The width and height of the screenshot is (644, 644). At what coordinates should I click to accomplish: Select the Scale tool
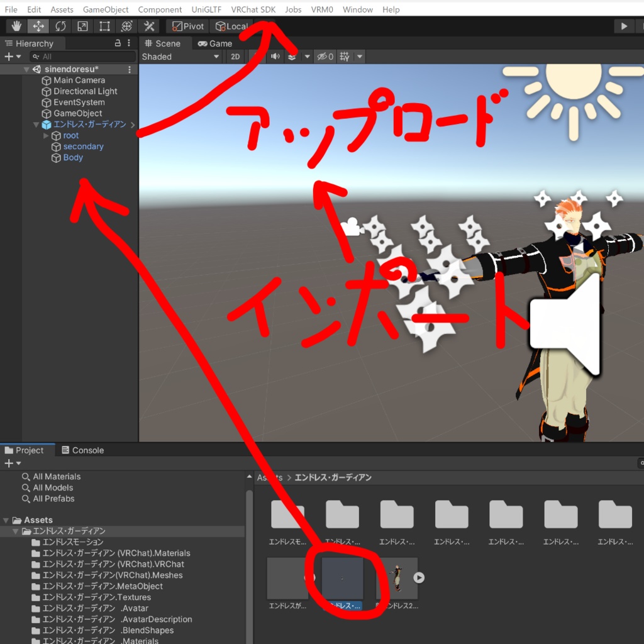82,26
